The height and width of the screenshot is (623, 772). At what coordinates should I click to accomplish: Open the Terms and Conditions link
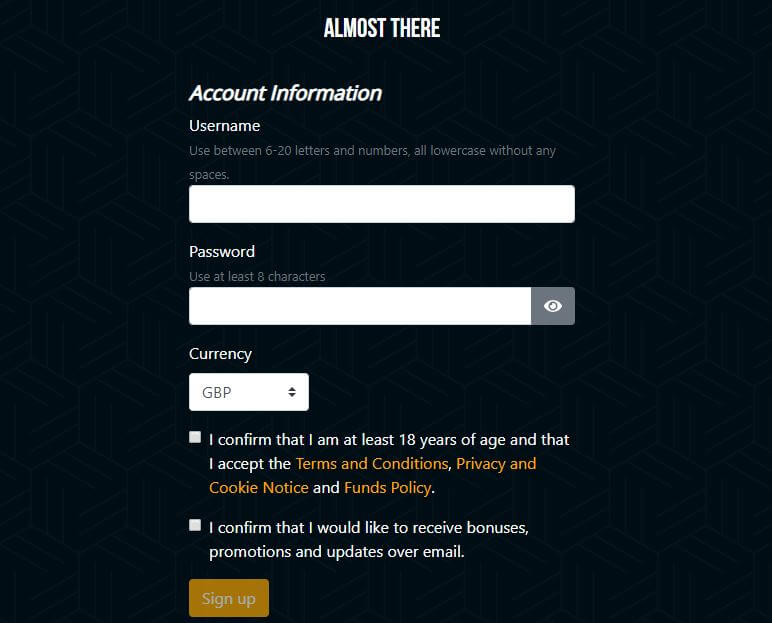pyautogui.click(x=372, y=463)
